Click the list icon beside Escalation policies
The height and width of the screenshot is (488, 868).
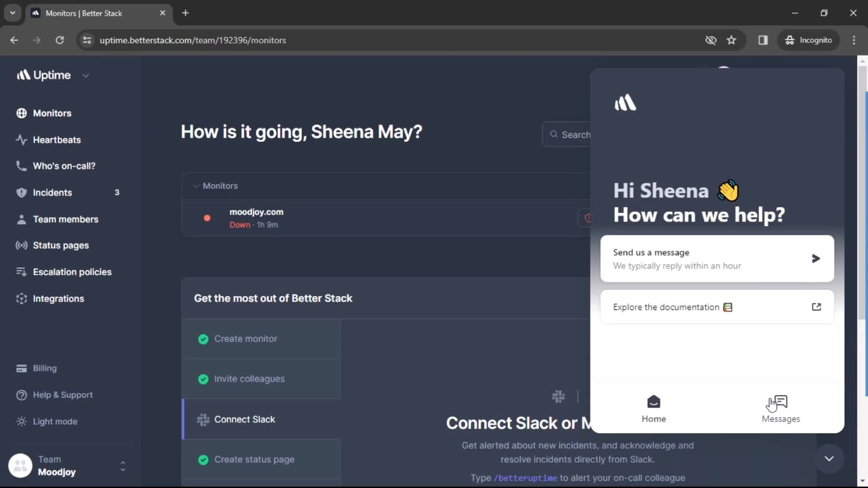coord(21,272)
